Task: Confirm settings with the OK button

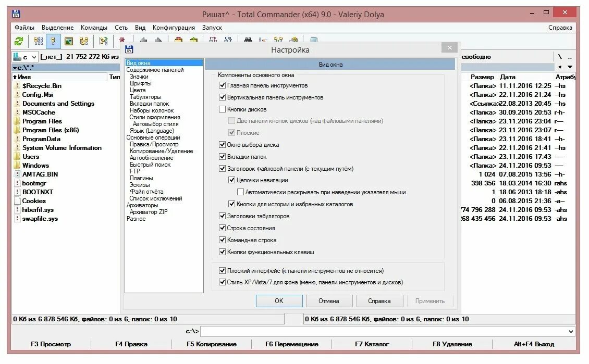Action: tap(279, 301)
